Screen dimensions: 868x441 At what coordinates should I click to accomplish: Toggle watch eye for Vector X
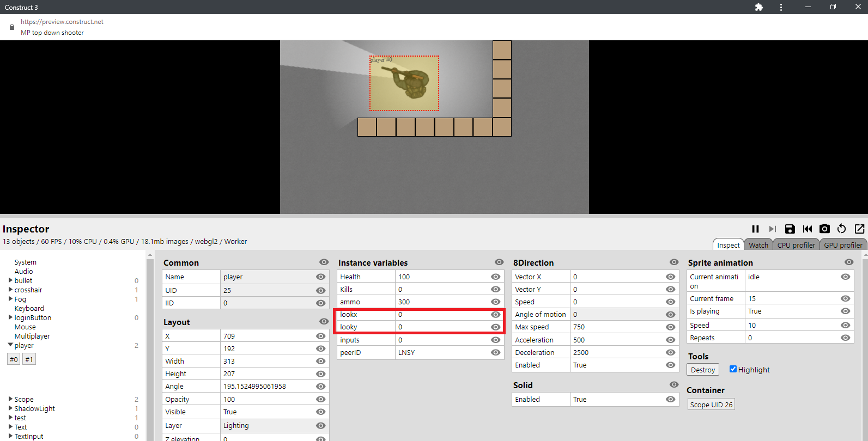(x=670, y=277)
